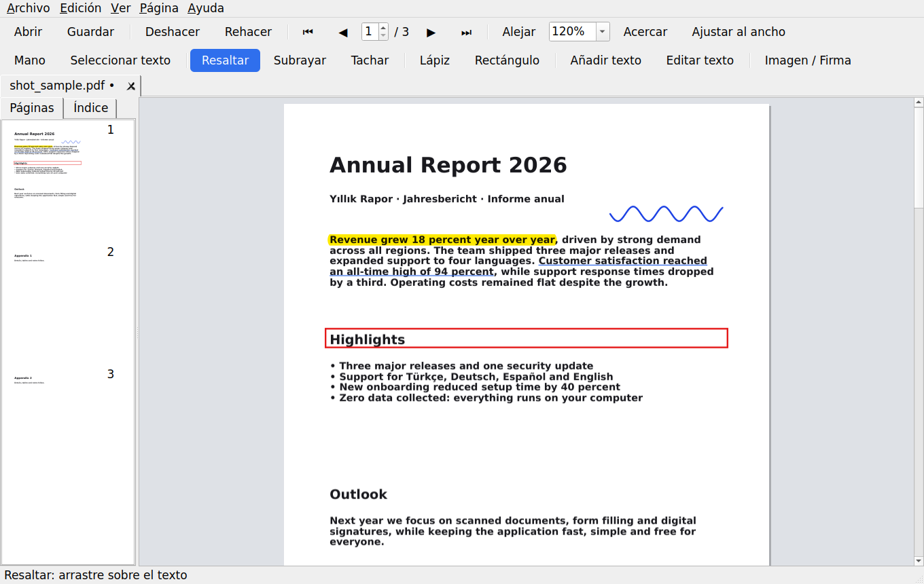The height and width of the screenshot is (584, 924).
Task: Toggle the Resaltar highlight tool
Action: point(225,60)
